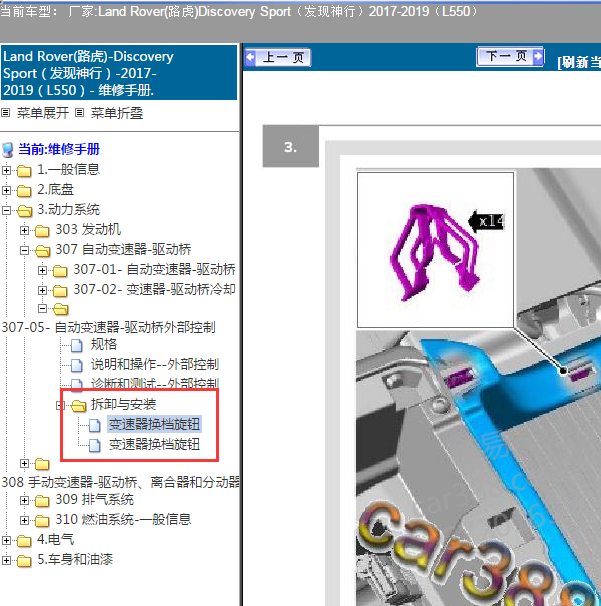This screenshot has width=601, height=606.
Task: Click the second 变速器换档旋钮 document icon
Action: coord(95,445)
